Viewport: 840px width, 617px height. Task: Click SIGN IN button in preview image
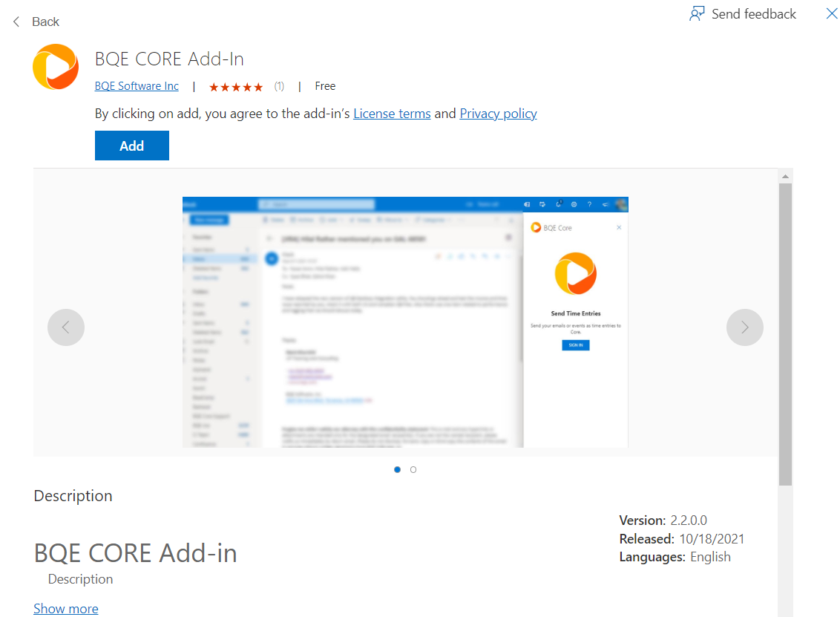576,345
